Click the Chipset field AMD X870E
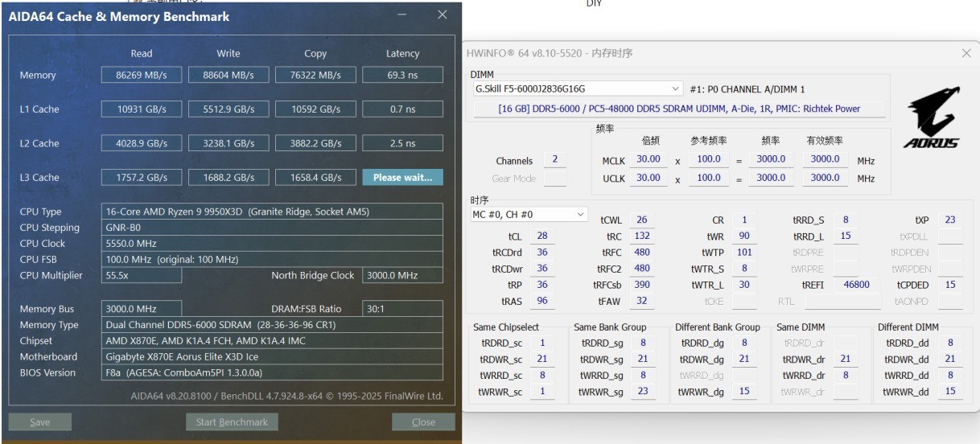 (273, 340)
